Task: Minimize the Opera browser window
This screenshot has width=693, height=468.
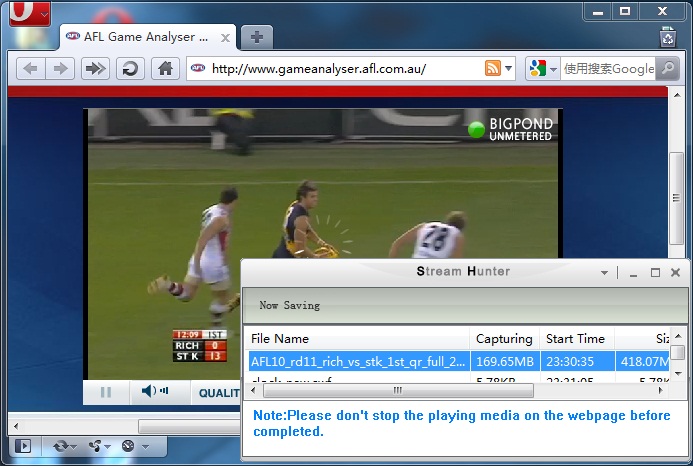Action: coord(598,11)
